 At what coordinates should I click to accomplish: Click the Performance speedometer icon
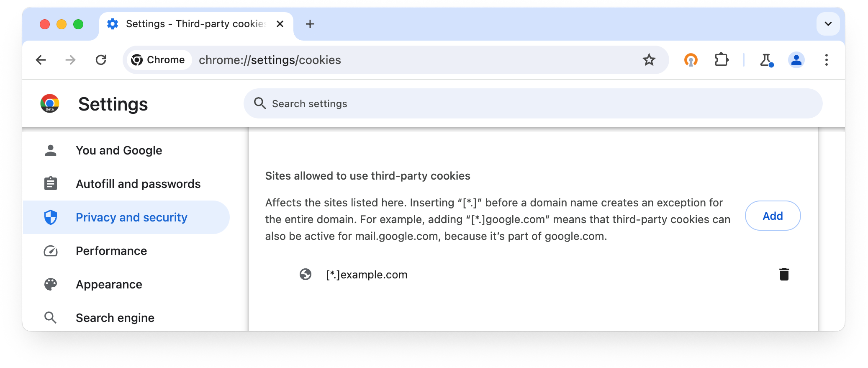coord(51,251)
